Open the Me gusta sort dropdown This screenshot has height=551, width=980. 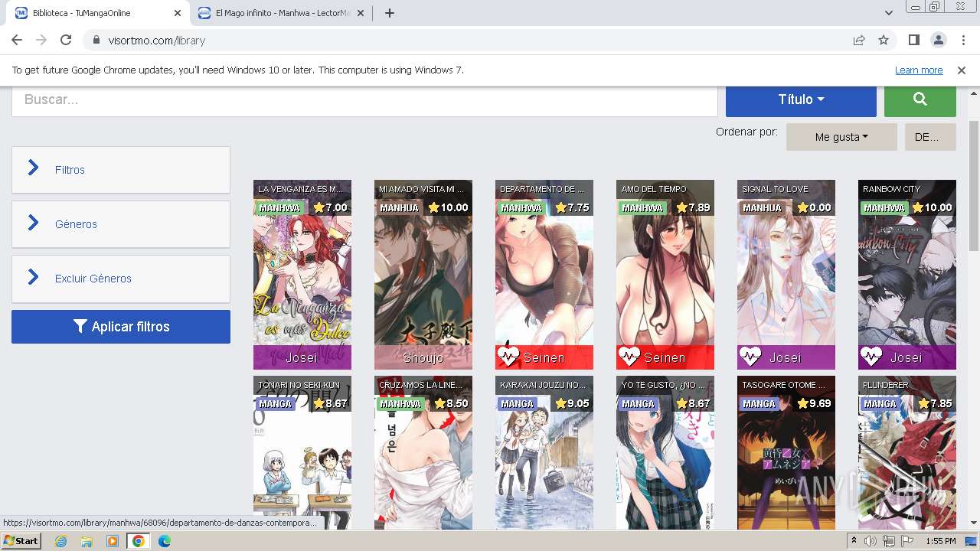(x=841, y=137)
